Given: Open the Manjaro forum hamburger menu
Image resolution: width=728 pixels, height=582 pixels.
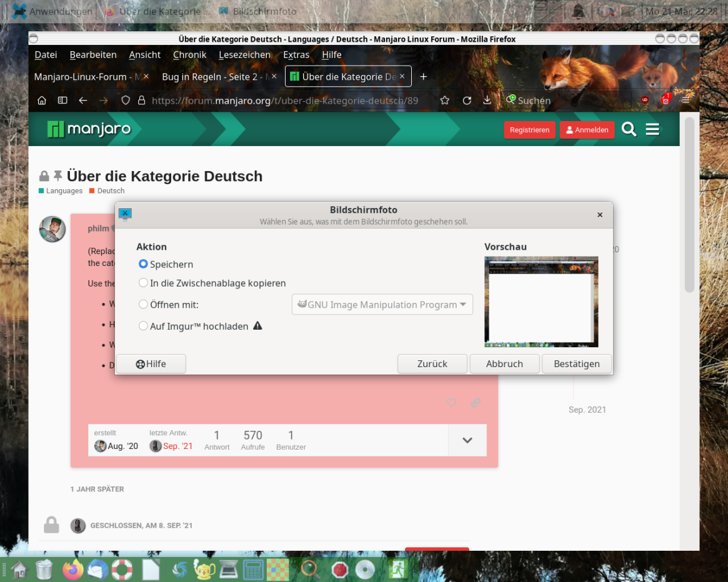Looking at the screenshot, I should (652, 129).
